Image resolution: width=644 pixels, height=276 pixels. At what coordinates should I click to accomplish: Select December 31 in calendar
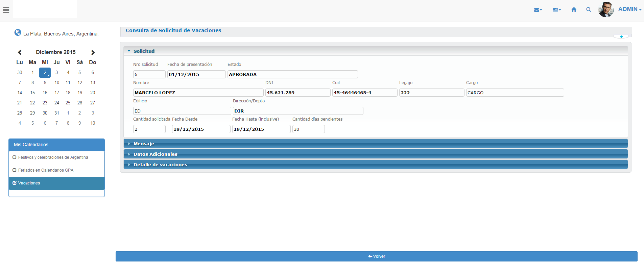57,113
